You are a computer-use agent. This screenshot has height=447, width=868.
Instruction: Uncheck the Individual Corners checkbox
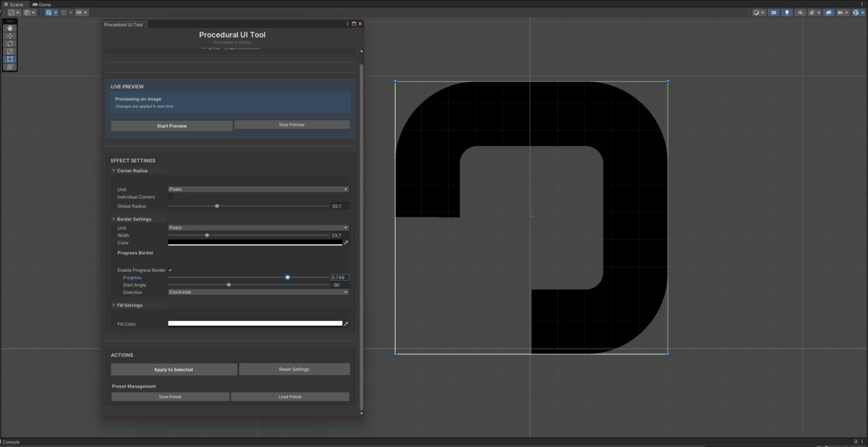pos(171,197)
